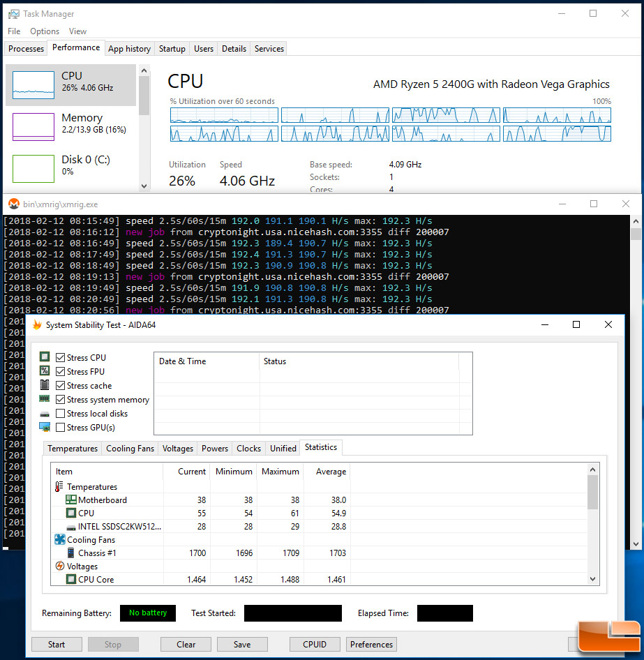Uncheck the Stress cache checkbox

tap(60, 385)
